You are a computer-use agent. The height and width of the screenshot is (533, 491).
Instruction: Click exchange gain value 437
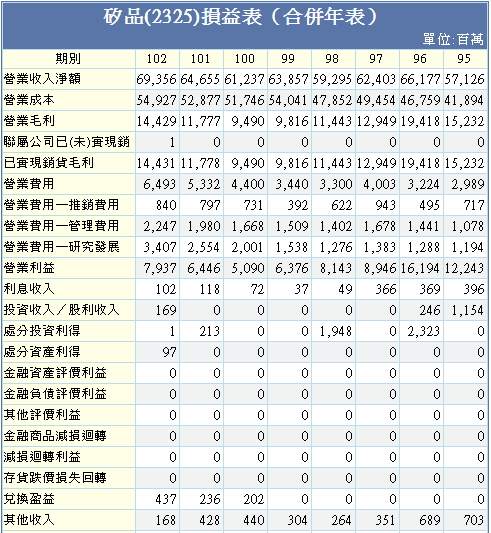coord(166,499)
